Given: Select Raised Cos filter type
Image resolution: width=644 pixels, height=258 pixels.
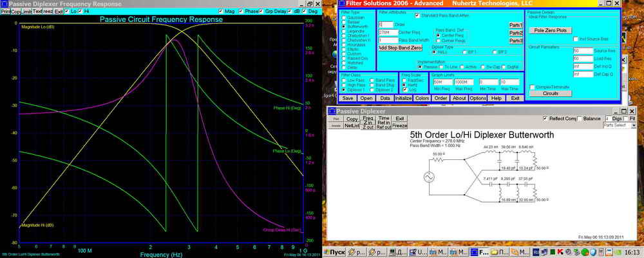Looking at the screenshot, I should click(x=344, y=59).
